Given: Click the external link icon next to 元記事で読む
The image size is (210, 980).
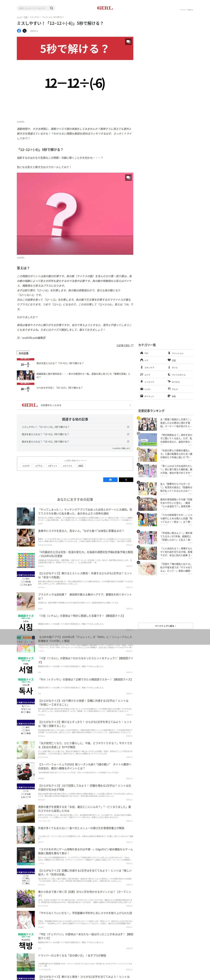Looking at the screenshot, I should [132, 345].
